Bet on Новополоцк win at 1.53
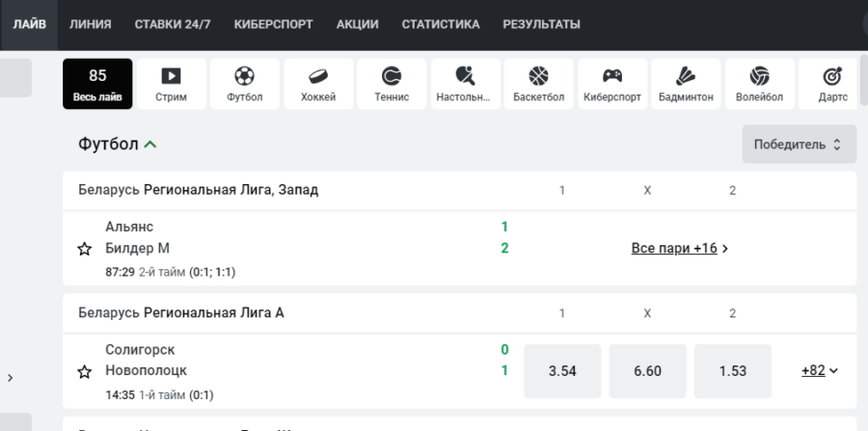This screenshot has width=868, height=431. (x=732, y=371)
